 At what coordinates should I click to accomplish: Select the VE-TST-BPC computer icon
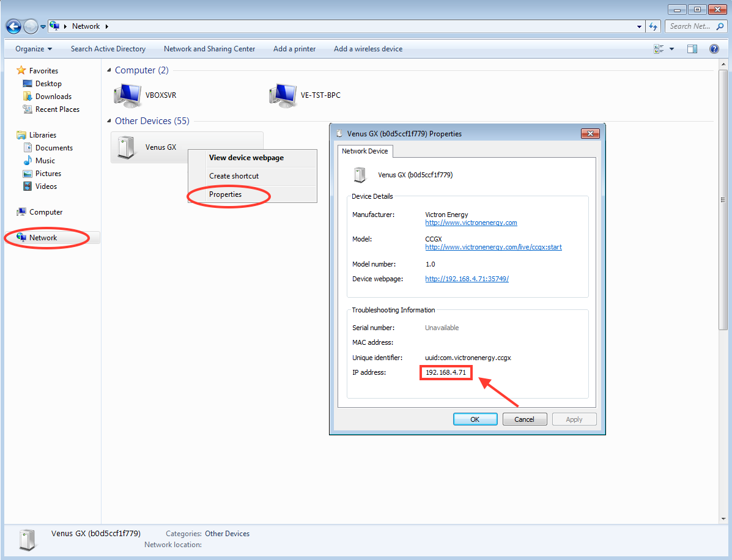pos(282,95)
